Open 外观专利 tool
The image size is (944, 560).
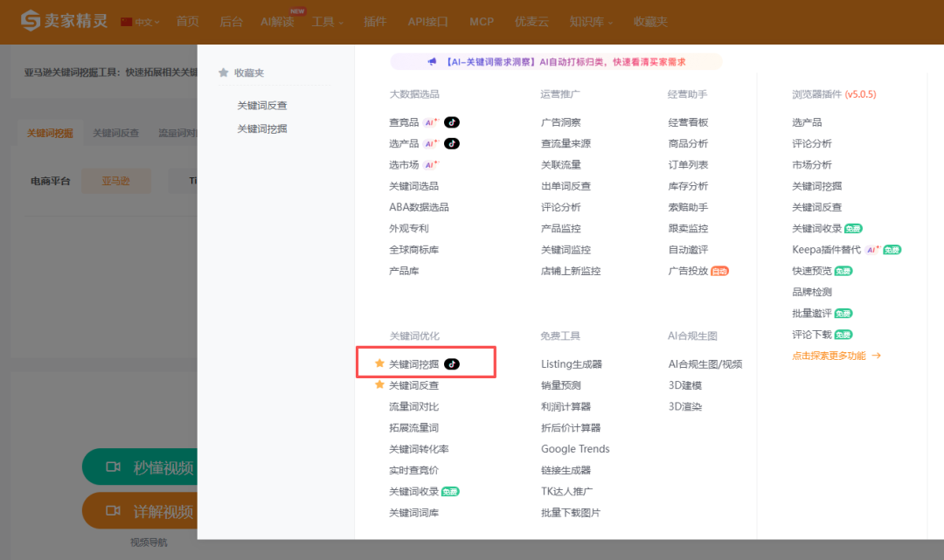point(409,229)
